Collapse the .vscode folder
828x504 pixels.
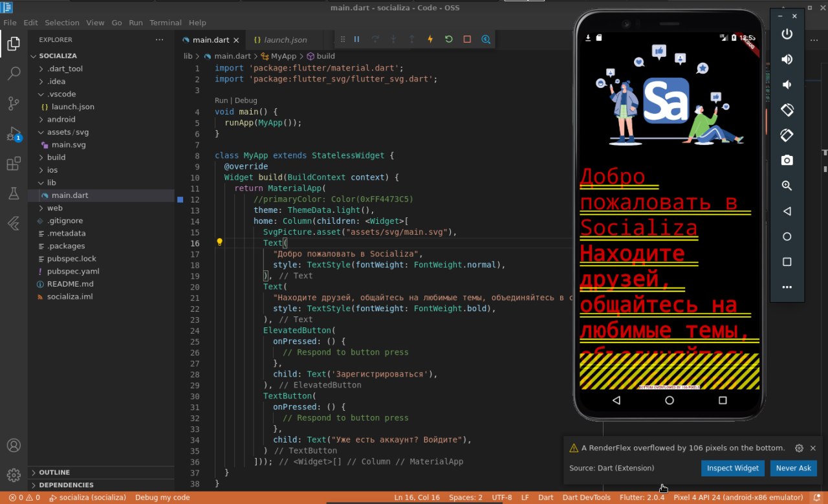coord(61,94)
